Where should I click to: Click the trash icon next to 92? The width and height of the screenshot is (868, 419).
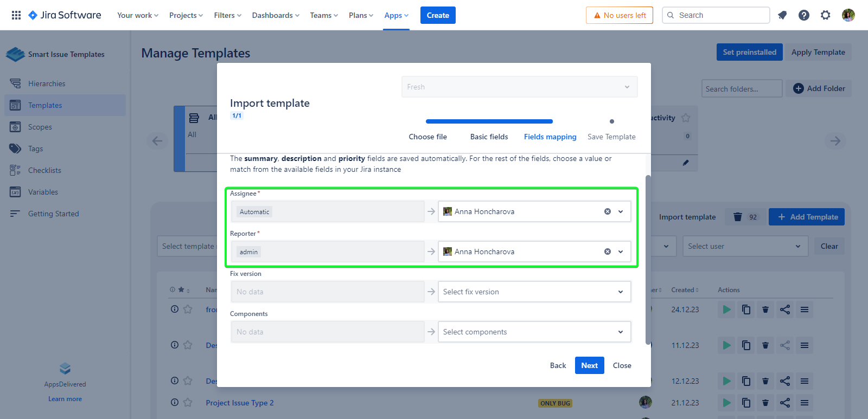pos(738,217)
